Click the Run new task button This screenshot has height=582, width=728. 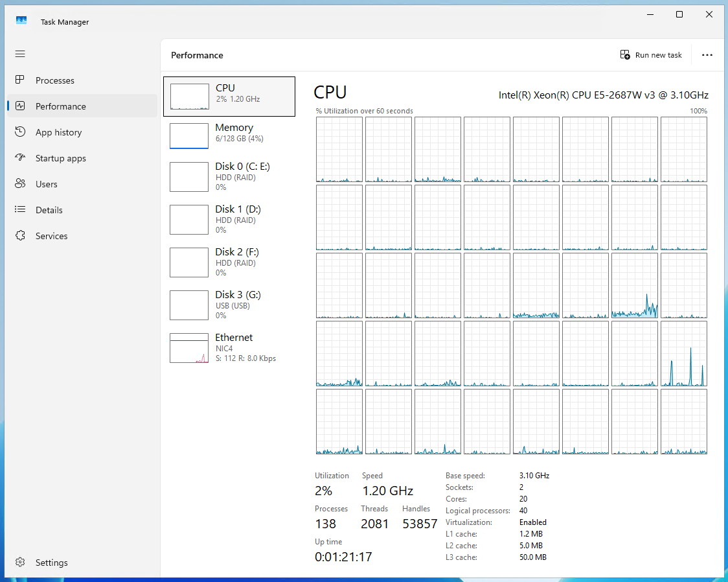point(651,55)
